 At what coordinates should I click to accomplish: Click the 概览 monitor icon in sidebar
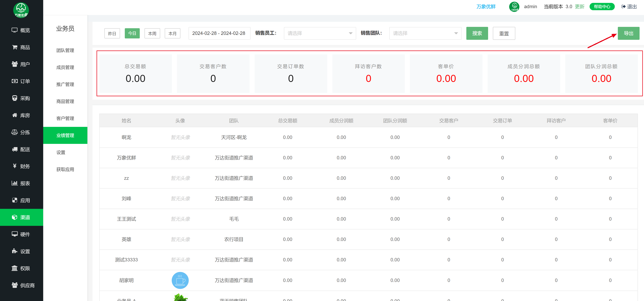(x=14, y=30)
